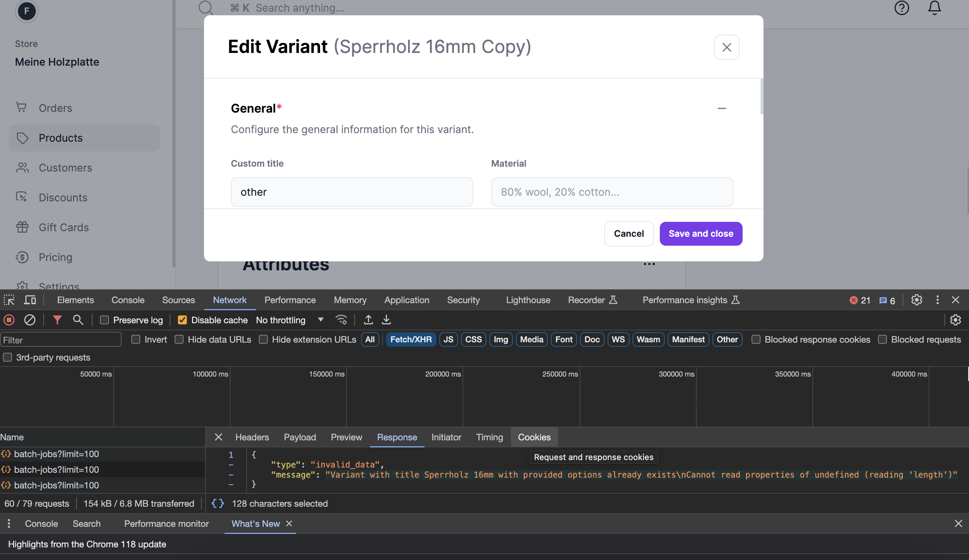This screenshot has height=560, width=969.
Task: Clear the network request log
Action: tap(30, 320)
